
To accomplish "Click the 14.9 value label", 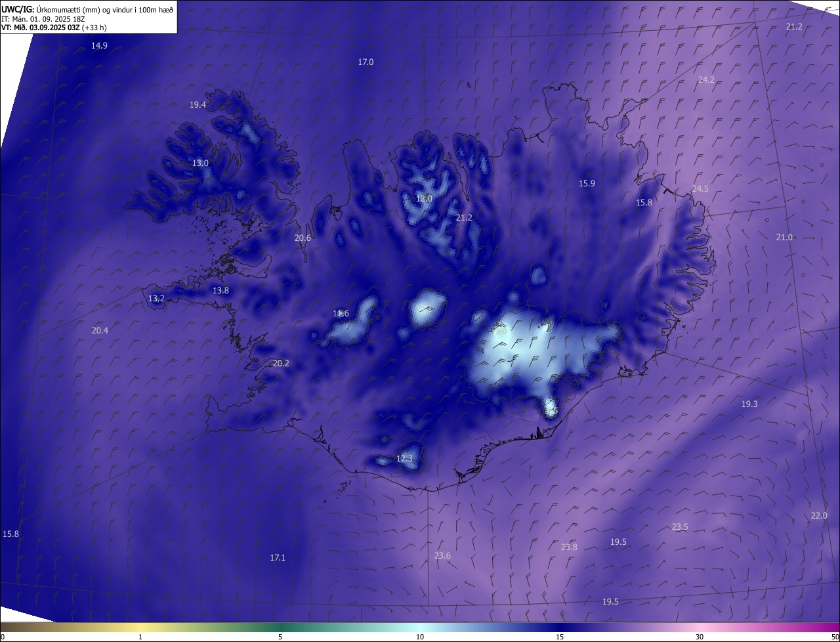I will pyautogui.click(x=100, y=45).
